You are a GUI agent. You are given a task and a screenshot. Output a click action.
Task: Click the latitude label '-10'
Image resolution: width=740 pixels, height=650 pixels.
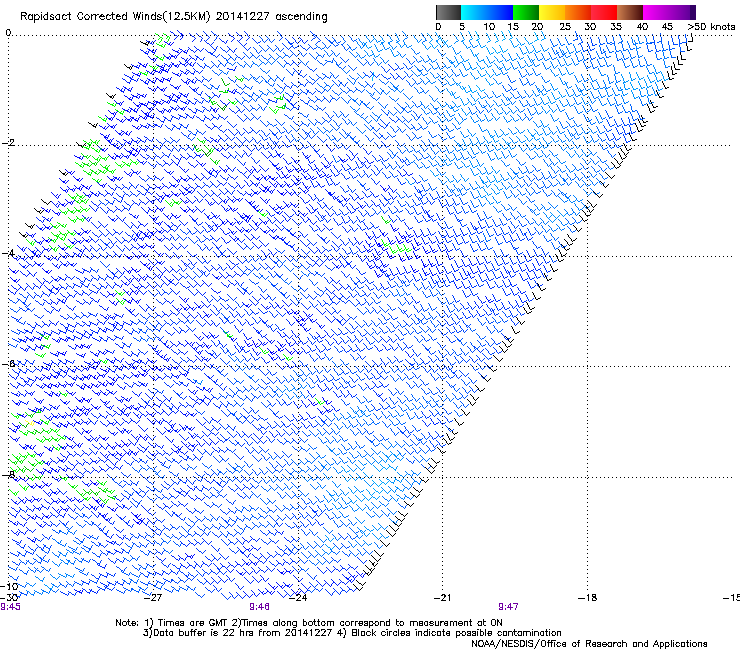9,586
